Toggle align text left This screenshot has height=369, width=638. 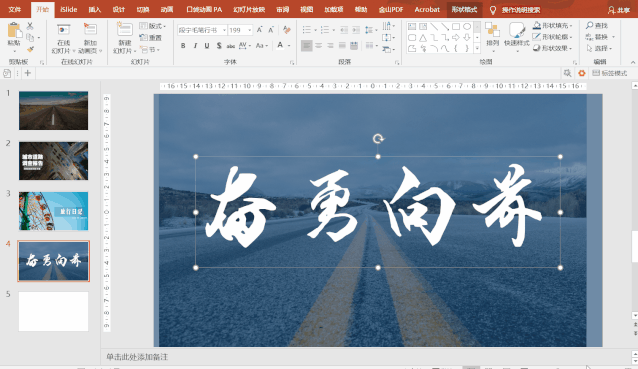click(x=307, y=46)
